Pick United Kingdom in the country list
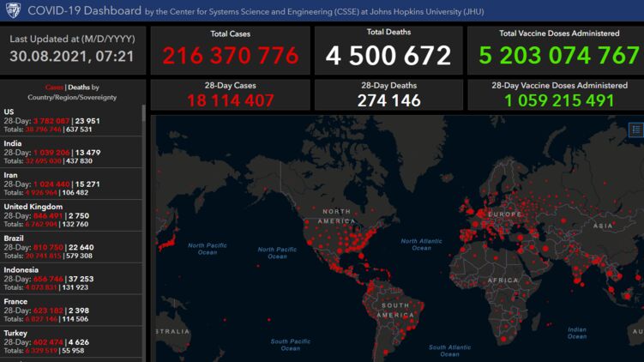Image resolution: width=644 pixels, height=362 pixels. (x=70, y=216)
